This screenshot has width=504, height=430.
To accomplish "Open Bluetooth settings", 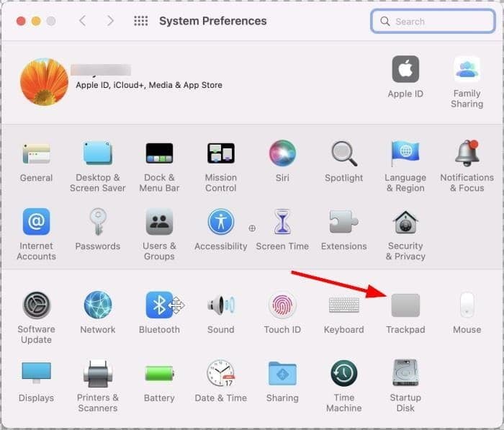I will 159,306.
